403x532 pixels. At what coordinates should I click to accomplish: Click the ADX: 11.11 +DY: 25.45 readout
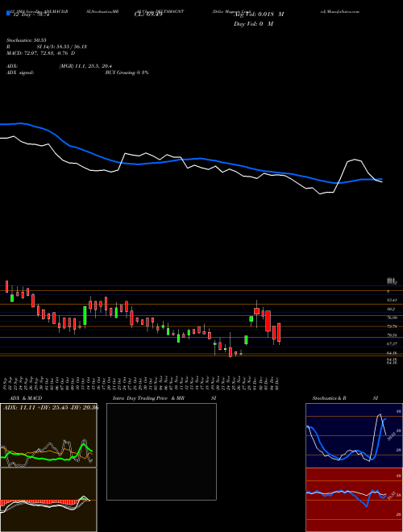pos(51,407)
